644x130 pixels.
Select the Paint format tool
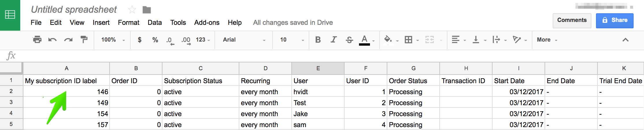[x=84, y=40]
